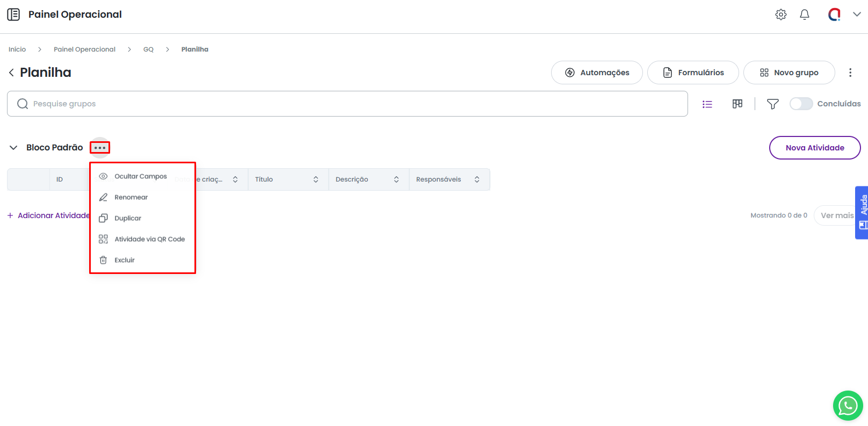Focus the Pesquise grupos search field
The width and height of the screenshot is (868, 426).
355,104
